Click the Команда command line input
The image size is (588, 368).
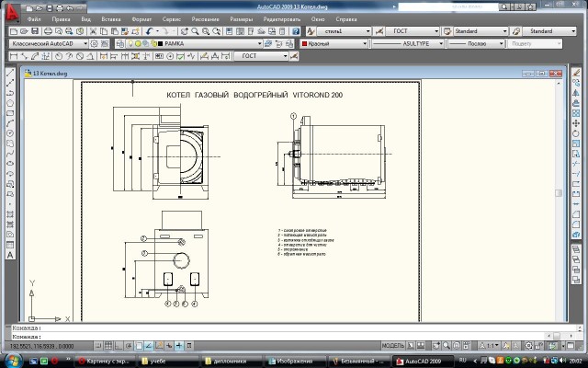click(277, 337)
